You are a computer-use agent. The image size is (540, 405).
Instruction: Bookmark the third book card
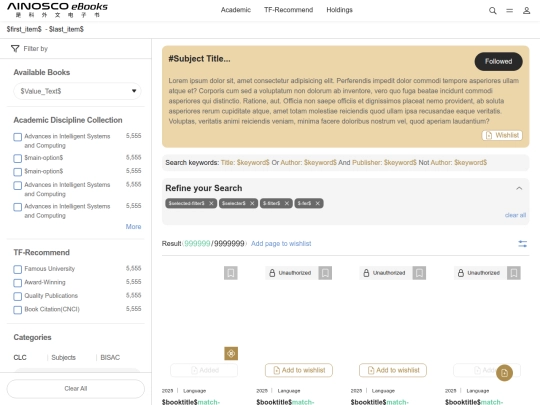pos(419,273)
